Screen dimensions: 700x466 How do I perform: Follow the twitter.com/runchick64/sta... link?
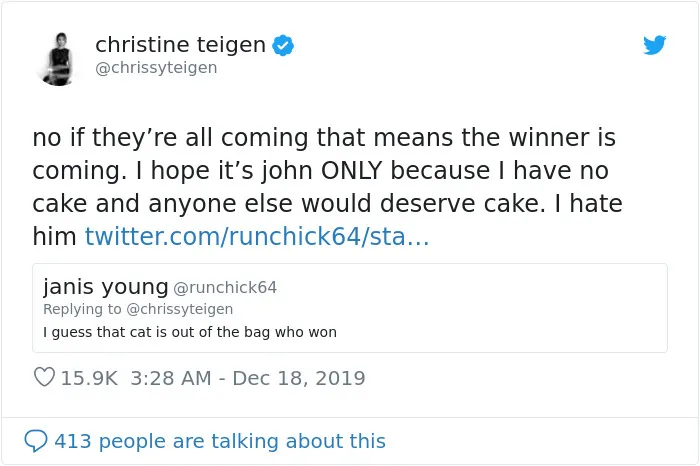coord(257,236)
